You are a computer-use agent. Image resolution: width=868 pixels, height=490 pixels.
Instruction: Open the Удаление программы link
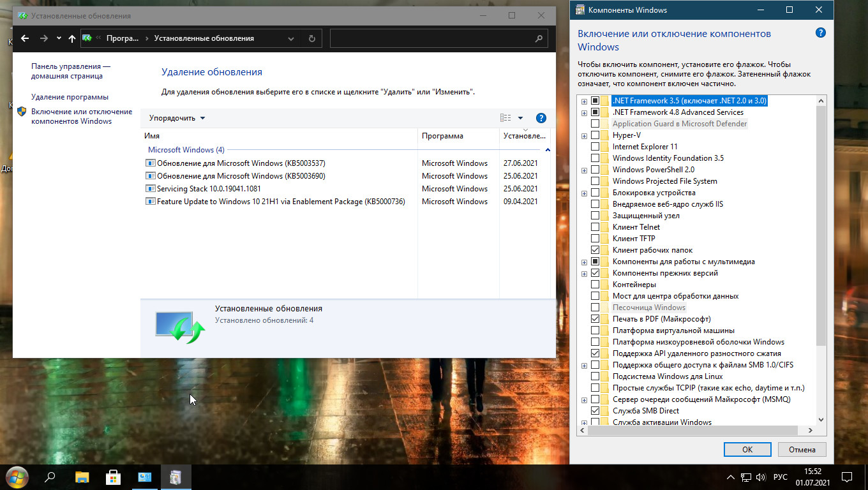pyautogui.click(x=70, y=97)
